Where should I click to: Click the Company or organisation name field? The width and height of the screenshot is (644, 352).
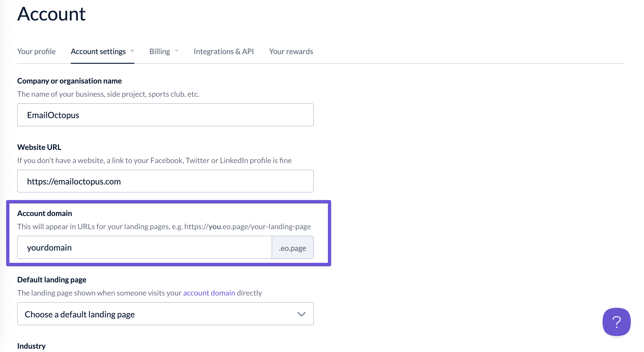point(165,115)
